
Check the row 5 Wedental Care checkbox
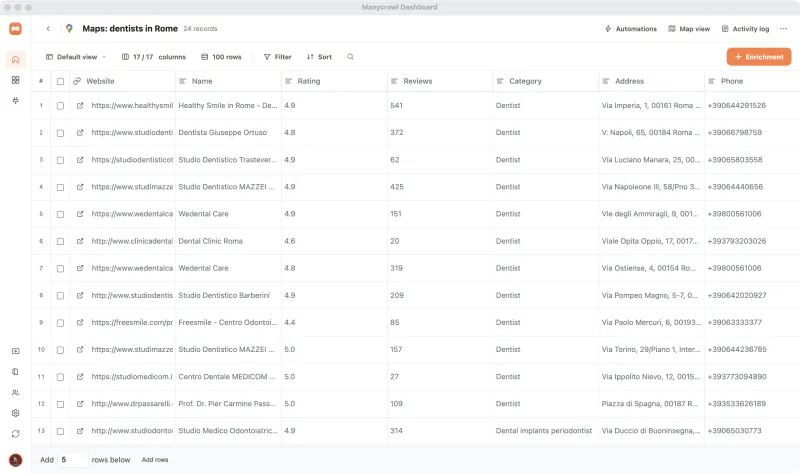pyautogui.click(x=60, y=214)
